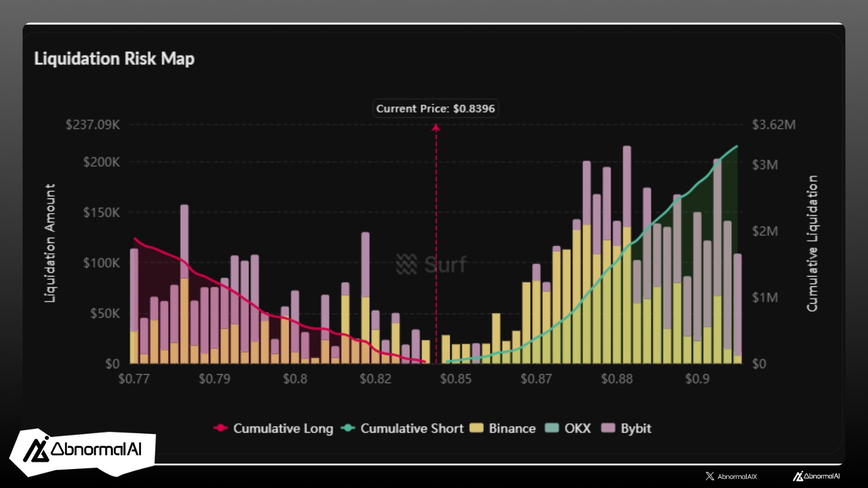Click the $237.09K label on the left axis
The width and height of the screenshot is (868, 488).
93,125
